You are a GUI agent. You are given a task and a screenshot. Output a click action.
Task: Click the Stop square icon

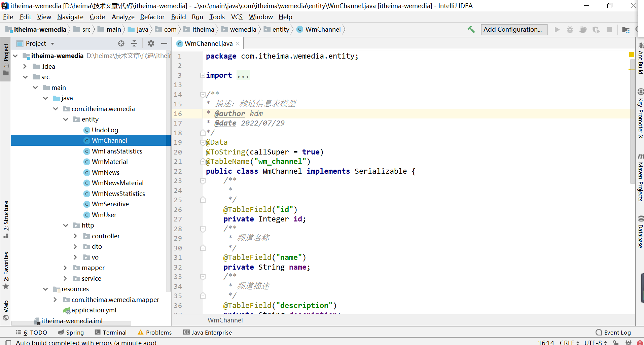[x=609, y=30]
